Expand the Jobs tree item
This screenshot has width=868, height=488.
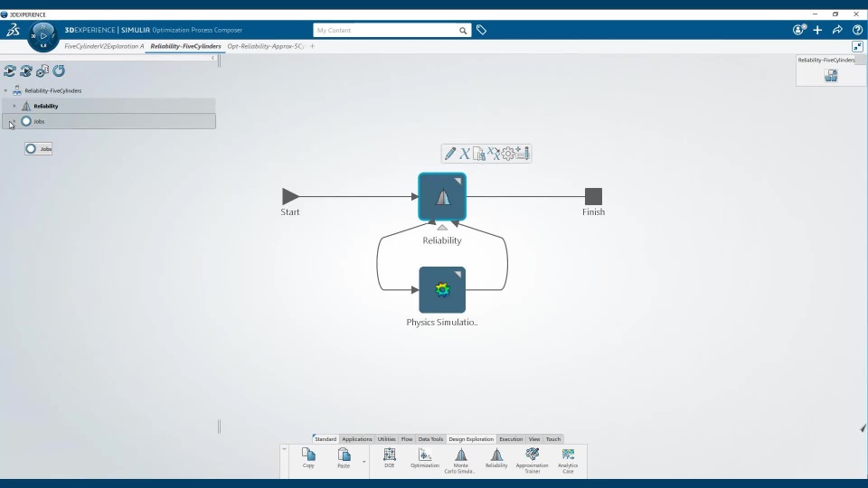(x=13, y=121)
